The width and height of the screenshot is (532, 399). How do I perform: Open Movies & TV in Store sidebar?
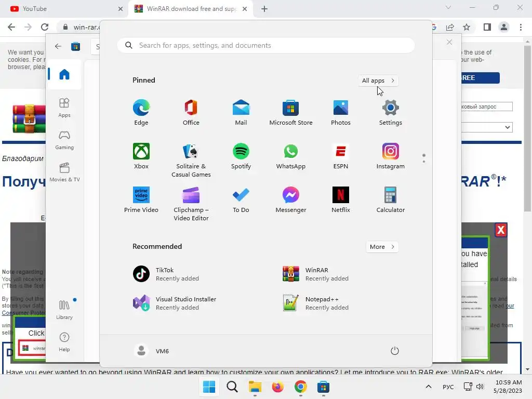click(64, 172)
